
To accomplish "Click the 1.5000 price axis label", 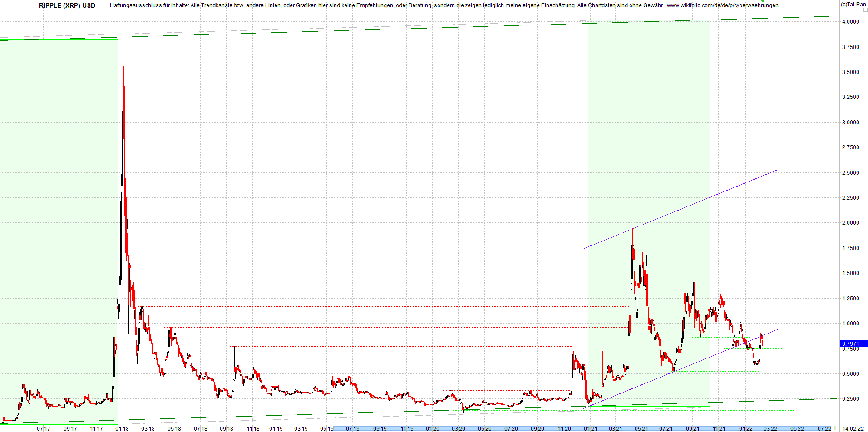I will 851,273.
